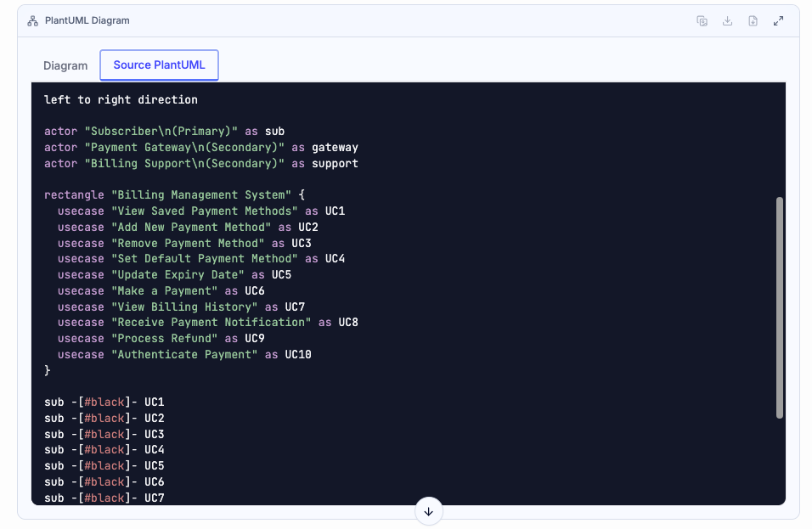The image size is (812, 529).
Task: Click the 'left to right direction' line
Action: coord(121,100)
